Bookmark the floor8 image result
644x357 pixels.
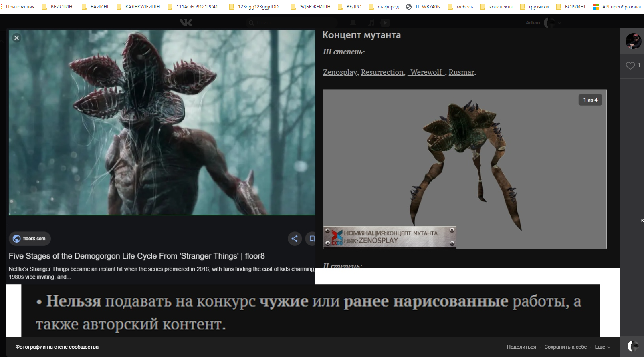(x=312, y=239)
